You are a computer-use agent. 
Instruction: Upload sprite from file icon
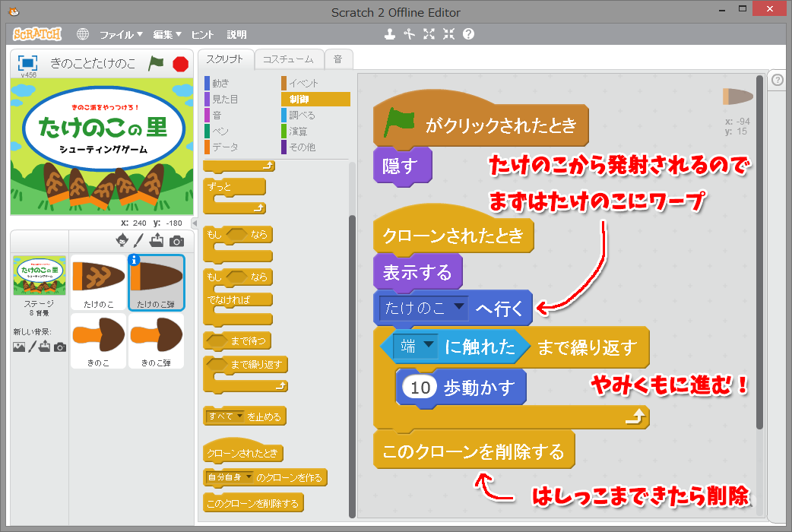157,240
